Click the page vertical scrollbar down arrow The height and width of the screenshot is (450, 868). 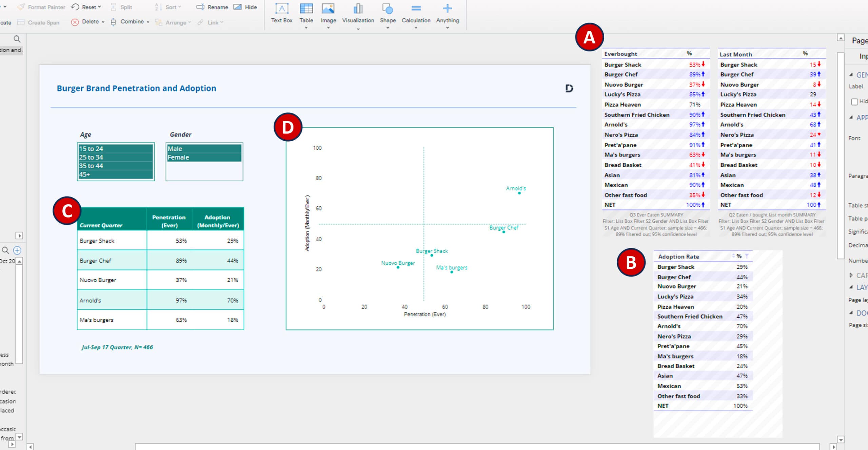841,440
